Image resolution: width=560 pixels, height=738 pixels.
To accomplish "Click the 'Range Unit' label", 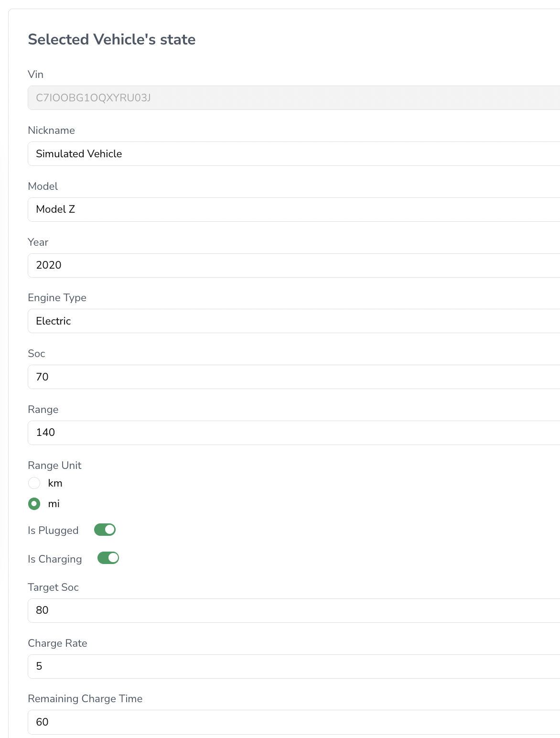I will pos(55,466).
